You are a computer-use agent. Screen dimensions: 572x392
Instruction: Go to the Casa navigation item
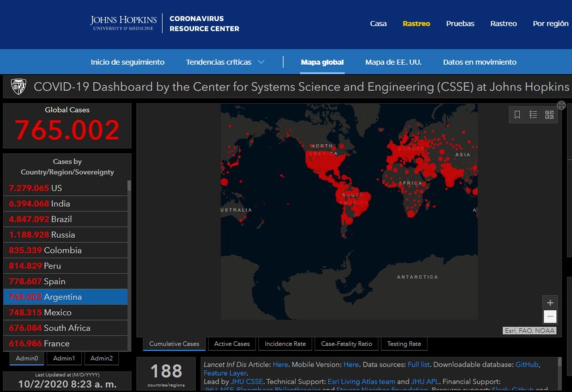tap(378, 24)
